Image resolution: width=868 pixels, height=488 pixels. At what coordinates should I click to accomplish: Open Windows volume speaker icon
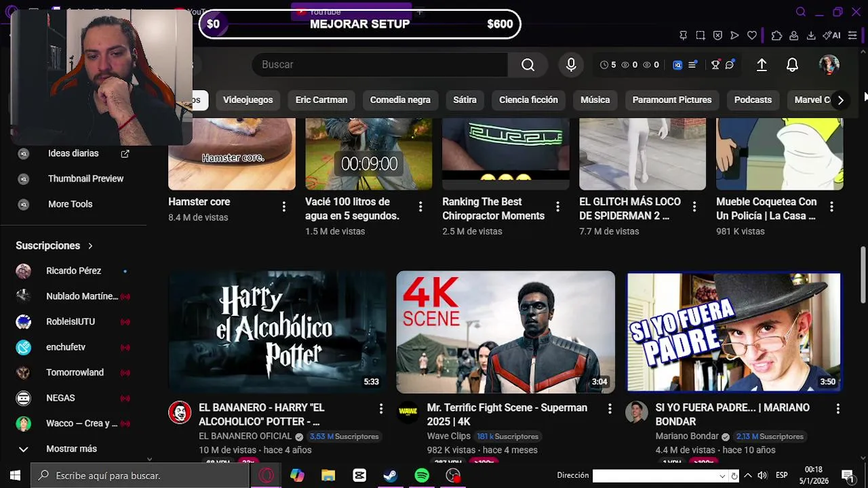762,476
